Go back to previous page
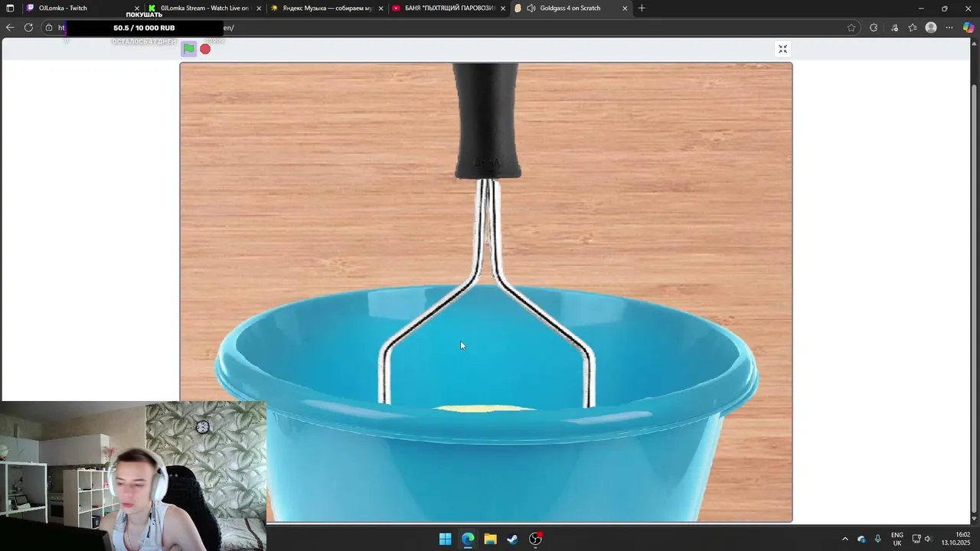 [10, 28]
